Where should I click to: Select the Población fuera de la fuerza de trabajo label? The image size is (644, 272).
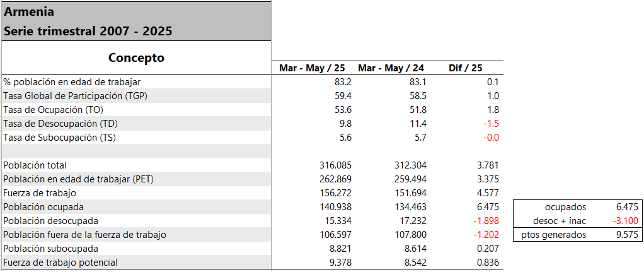[x=84, y=235]
